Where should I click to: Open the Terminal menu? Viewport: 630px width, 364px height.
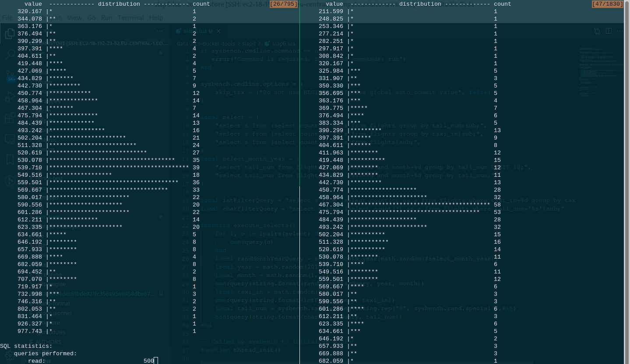pyautogui.click(x=131, y=18)
